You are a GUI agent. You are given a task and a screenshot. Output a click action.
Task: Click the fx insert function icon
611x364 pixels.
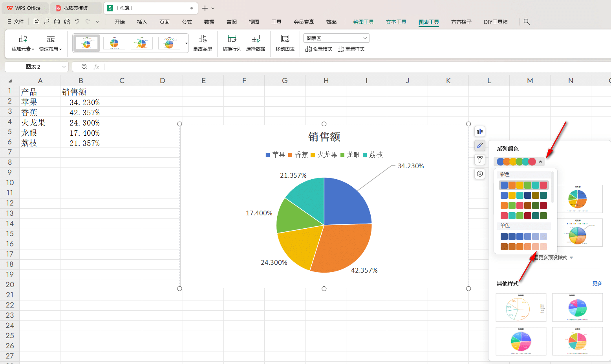(x=96, y=67)
